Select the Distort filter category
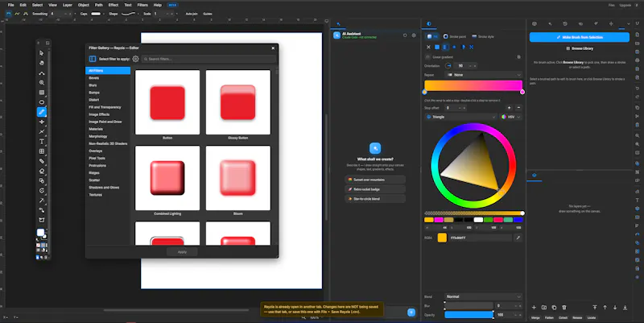644x323 pixels. tap(108, 100)
